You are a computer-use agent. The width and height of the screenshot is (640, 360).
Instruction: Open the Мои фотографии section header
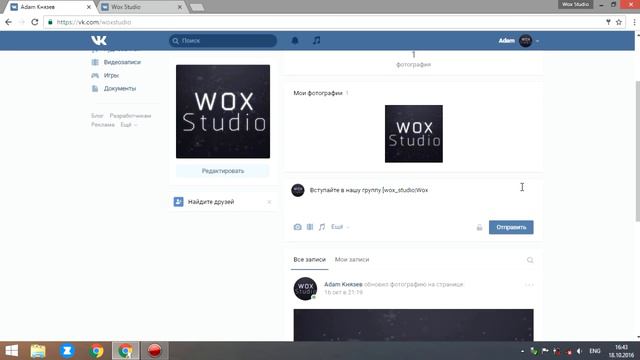point(318,93)
